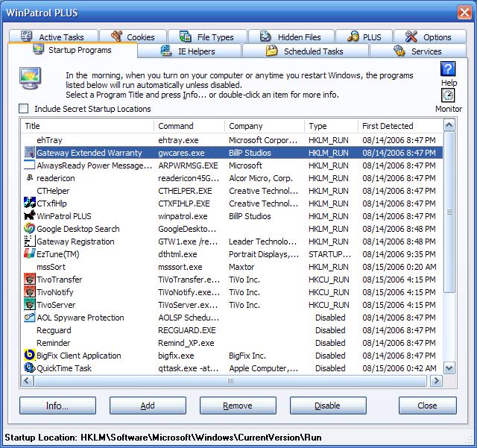Select the Recguard disabled entry
This screenshot has width=477, height=448.
[232, 330]
